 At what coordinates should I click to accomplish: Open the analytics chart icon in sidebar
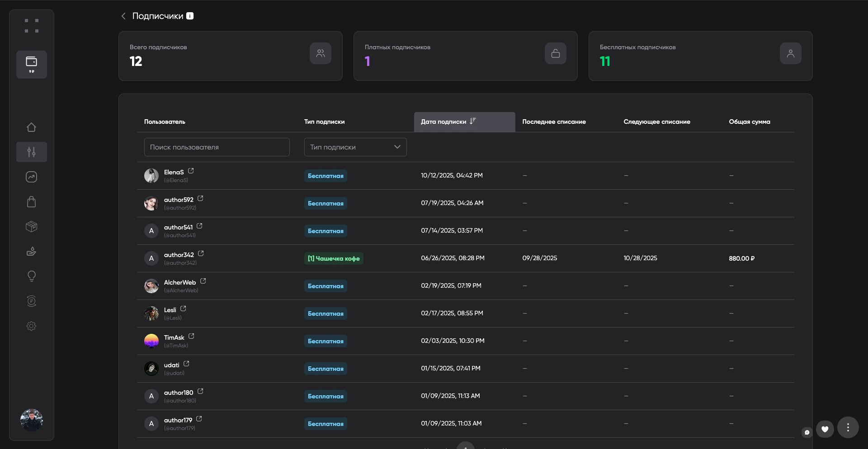point(31,177)
